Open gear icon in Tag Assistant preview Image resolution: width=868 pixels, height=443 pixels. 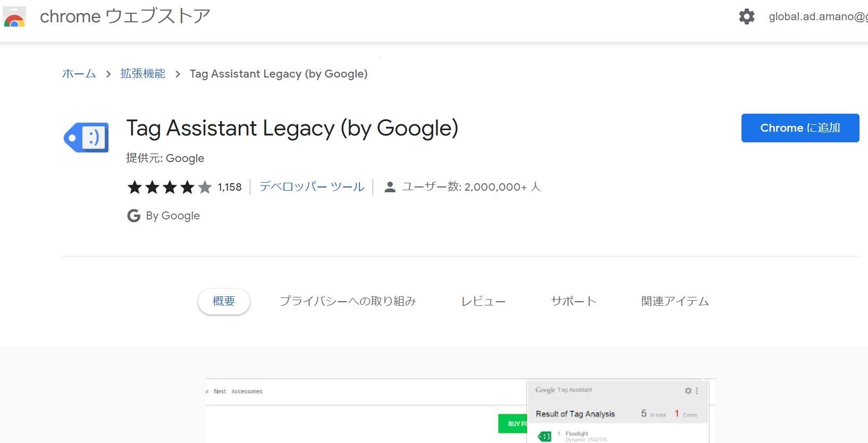(688, 390)
